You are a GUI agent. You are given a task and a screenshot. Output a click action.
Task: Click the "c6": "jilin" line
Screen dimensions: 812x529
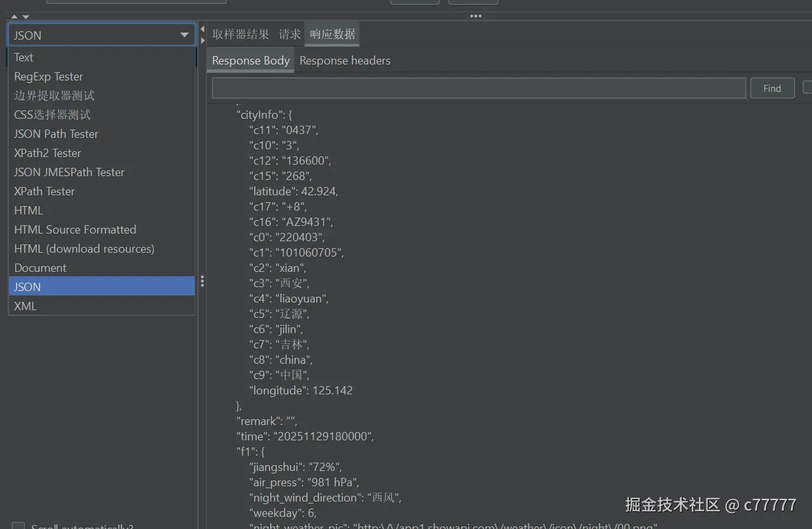[x=276, y=329]
